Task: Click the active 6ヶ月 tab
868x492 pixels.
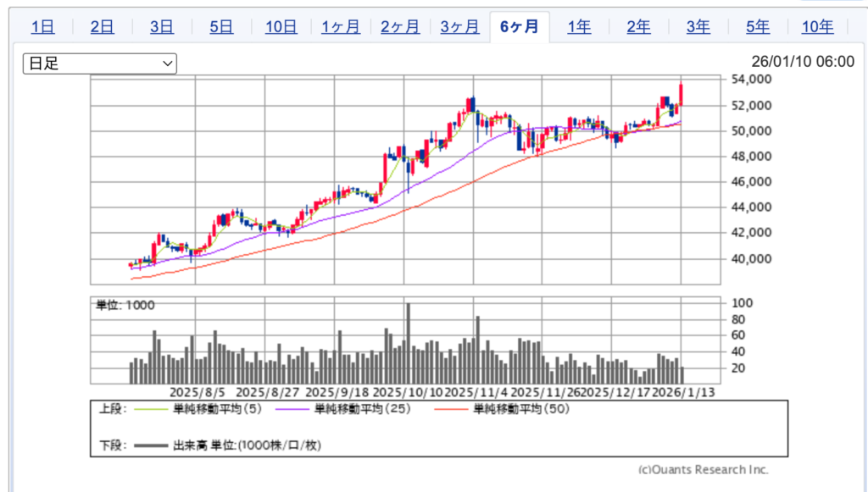Action: pos(519,26)
